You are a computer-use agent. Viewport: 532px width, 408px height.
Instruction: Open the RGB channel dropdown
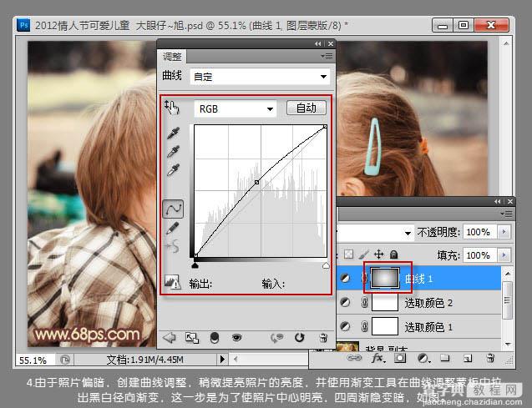point(236,109)
